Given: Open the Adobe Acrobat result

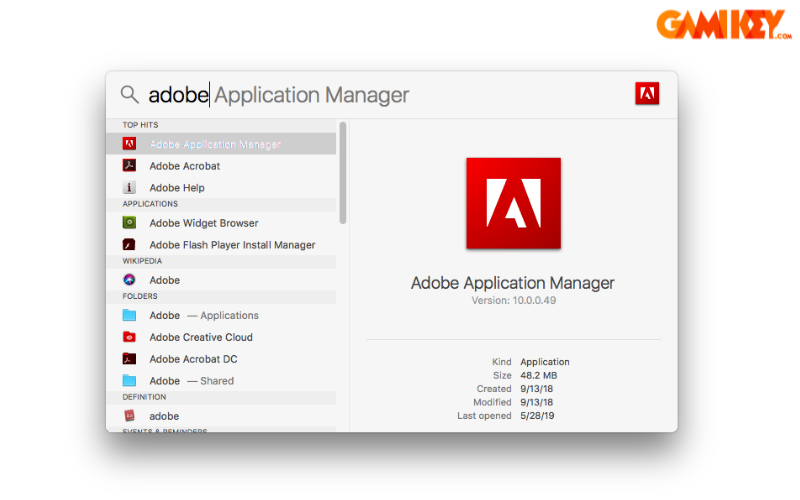Looking at the screenshot, I should (x=221, y=165).
